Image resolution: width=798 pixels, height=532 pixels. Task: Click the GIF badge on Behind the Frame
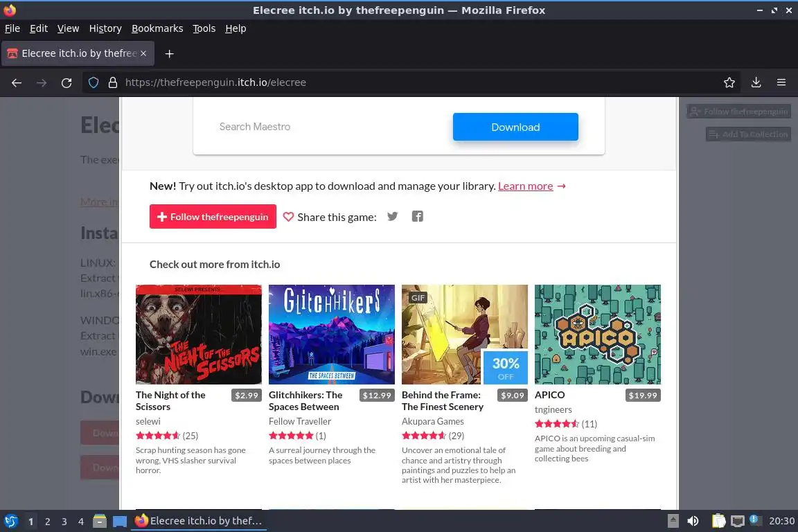point(418,298)
